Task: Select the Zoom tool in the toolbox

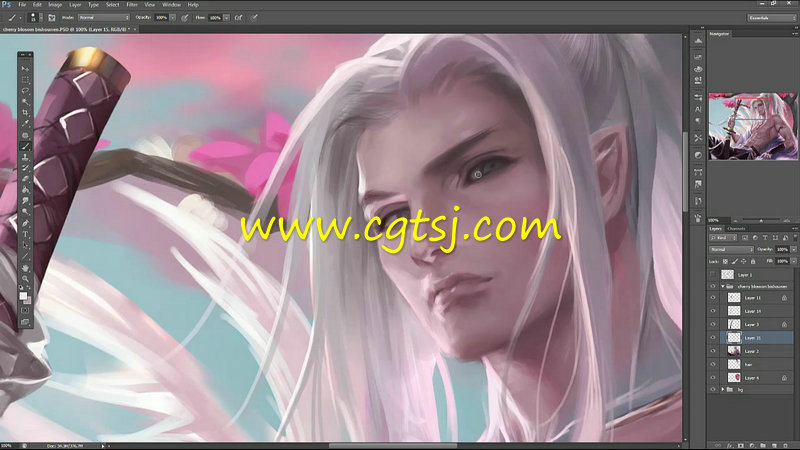Action: pos(25,279)
